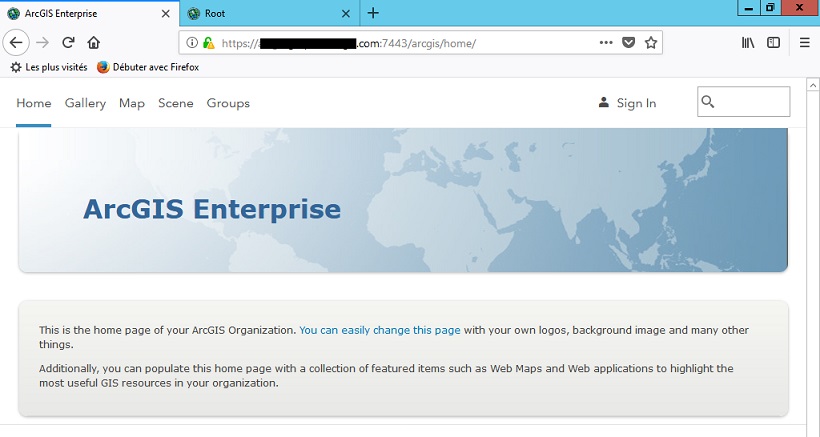Minimize the Firefox window
The height and width of the screenshot is (437, 820).
[x=749, y=7]
